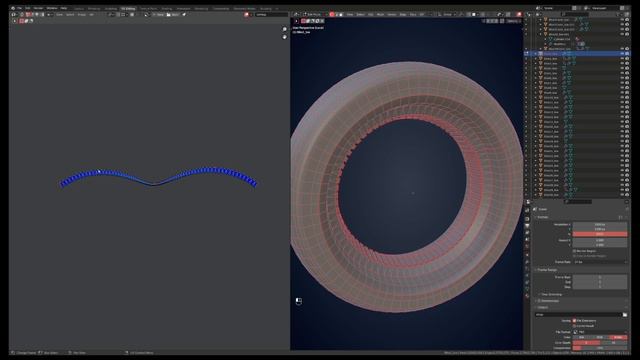
Task: Open the Window menu
Action: click(52, 8)
